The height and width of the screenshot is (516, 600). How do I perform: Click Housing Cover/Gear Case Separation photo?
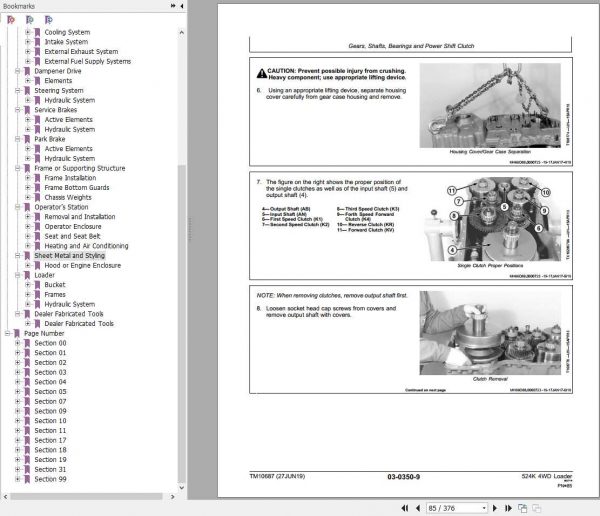[490, 105]
